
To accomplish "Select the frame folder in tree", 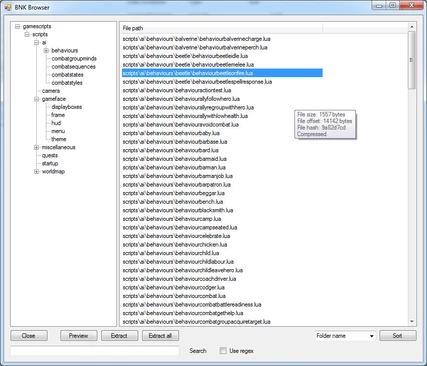I will pyautogui.click(x=58, y=115).
